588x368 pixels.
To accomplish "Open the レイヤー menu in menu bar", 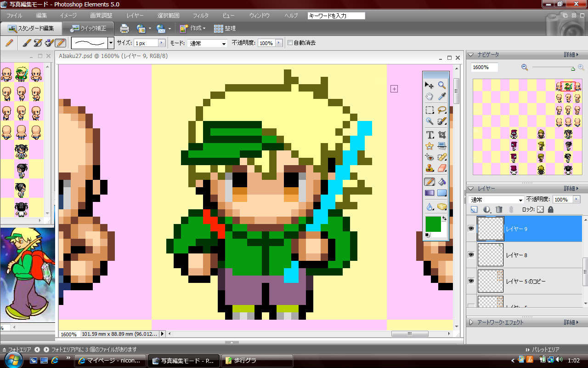I will click(x=135, y=16).
